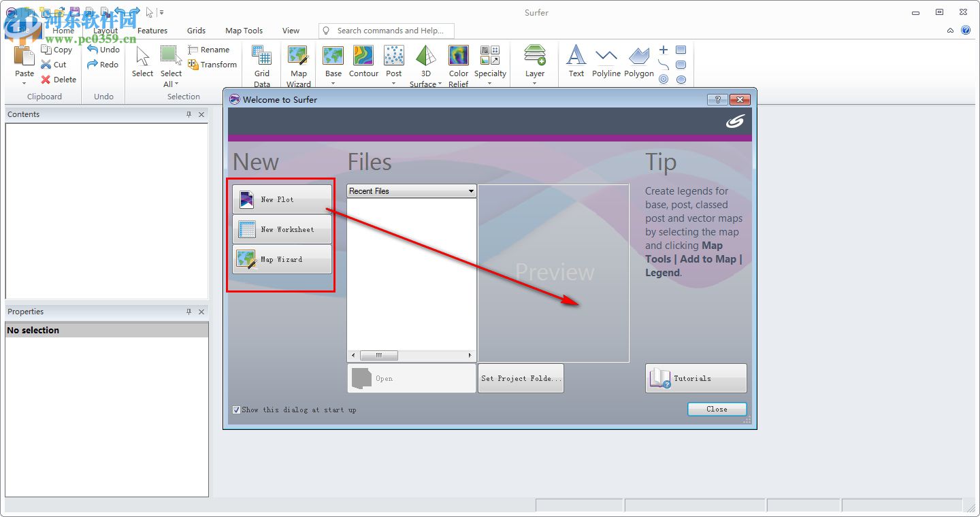
Task: Click the Delete red X command
Action: [58, 80]
